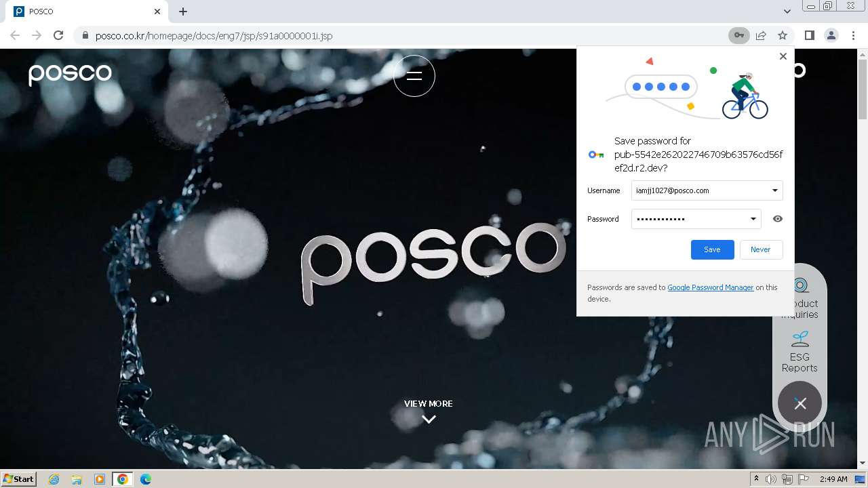This screenshot has height=488, width=868.
Task: Click the page vertical scrollbar thumb
Action: point(863,88)
